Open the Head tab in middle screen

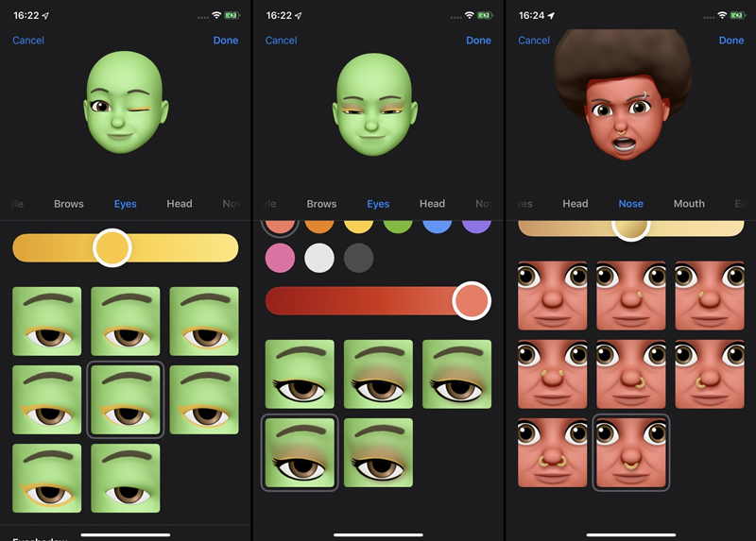pyautogui.click(x=432, y=204)
